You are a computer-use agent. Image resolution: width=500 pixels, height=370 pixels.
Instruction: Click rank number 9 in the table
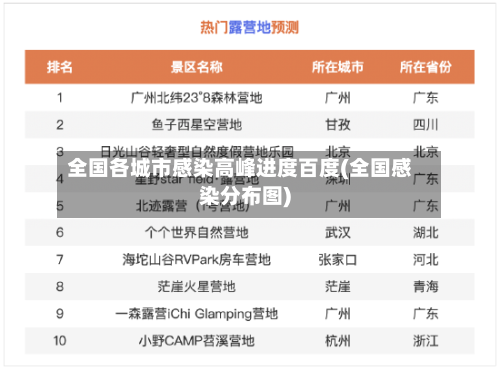click(60, 314)
